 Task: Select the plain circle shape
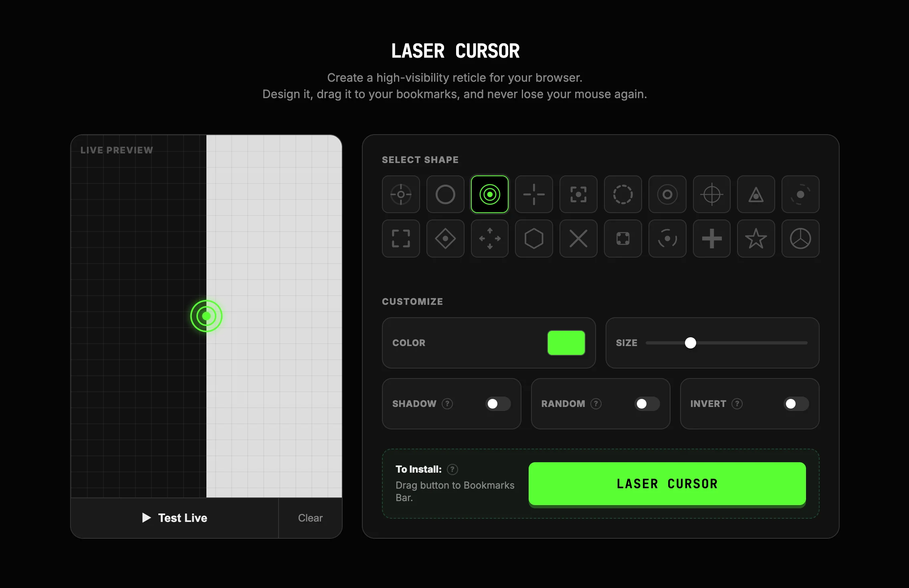point(445,195)
